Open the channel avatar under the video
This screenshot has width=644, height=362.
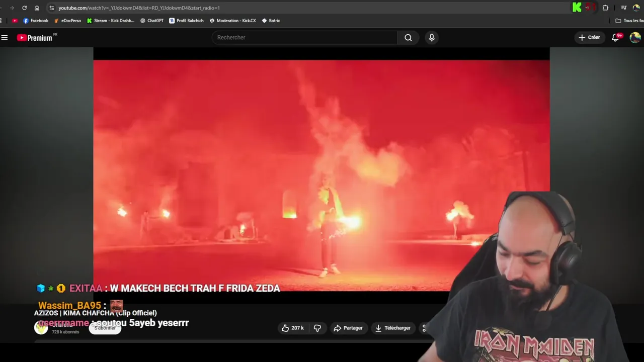click(x=41, y=328)
